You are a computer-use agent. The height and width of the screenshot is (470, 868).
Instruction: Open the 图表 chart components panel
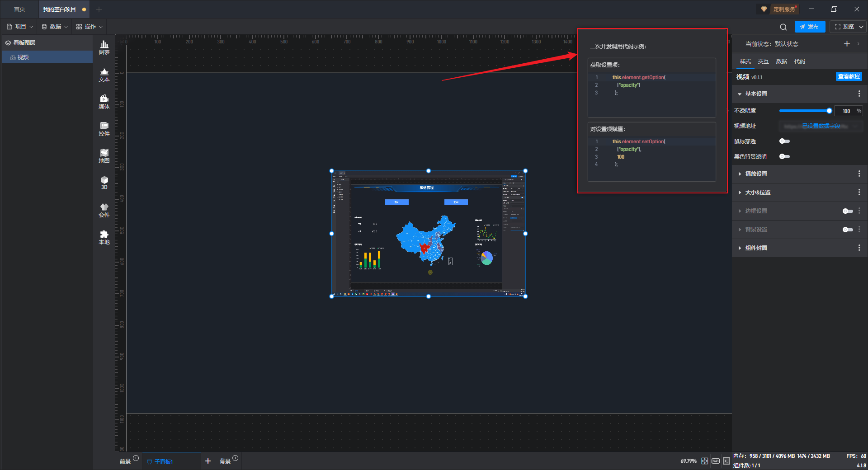pyautogui.click(x=104, y=47)
